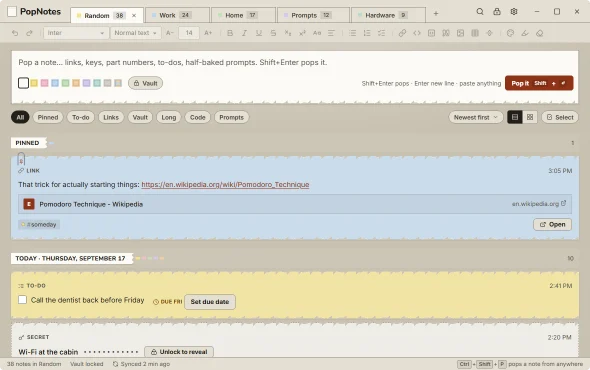Open the Pomodoro Technique Wikipedia URL
Image resolution: width=590 pixels, height=370 pixels.
[225, 184]
